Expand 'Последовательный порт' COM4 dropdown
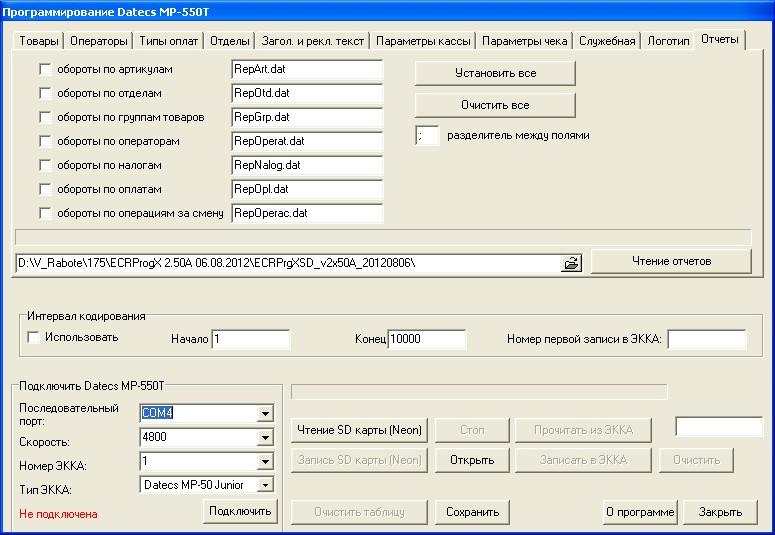This screenshot has height=535, width=775. (x=265, y=413)
